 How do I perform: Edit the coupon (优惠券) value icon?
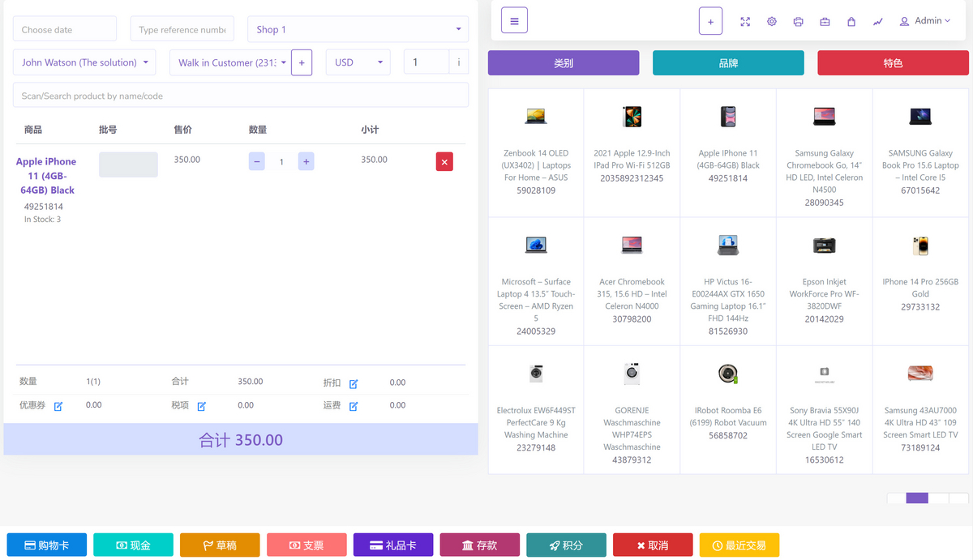58,406
